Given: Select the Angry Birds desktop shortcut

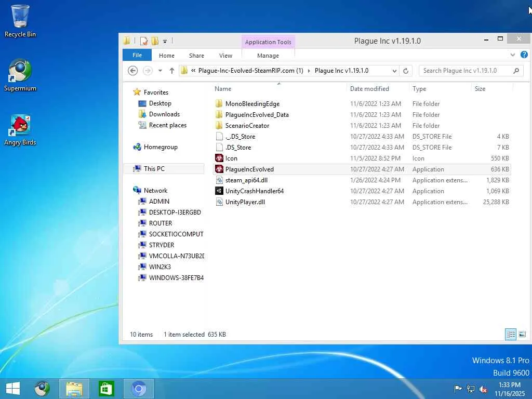Looking at the screenshot, I should (x=20, y=130).
